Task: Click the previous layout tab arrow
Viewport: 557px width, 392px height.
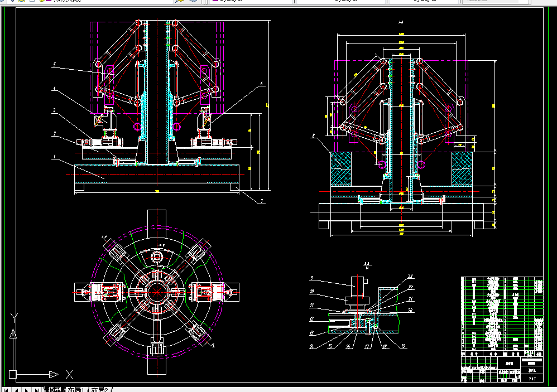Action: [x=16, y=390]
